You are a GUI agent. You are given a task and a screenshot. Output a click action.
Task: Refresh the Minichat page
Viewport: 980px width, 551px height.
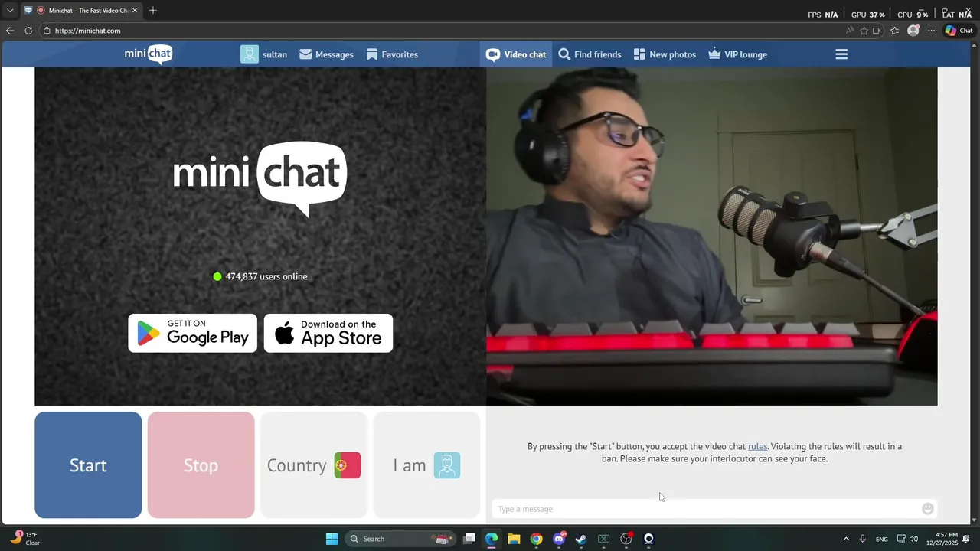point(28,31)
